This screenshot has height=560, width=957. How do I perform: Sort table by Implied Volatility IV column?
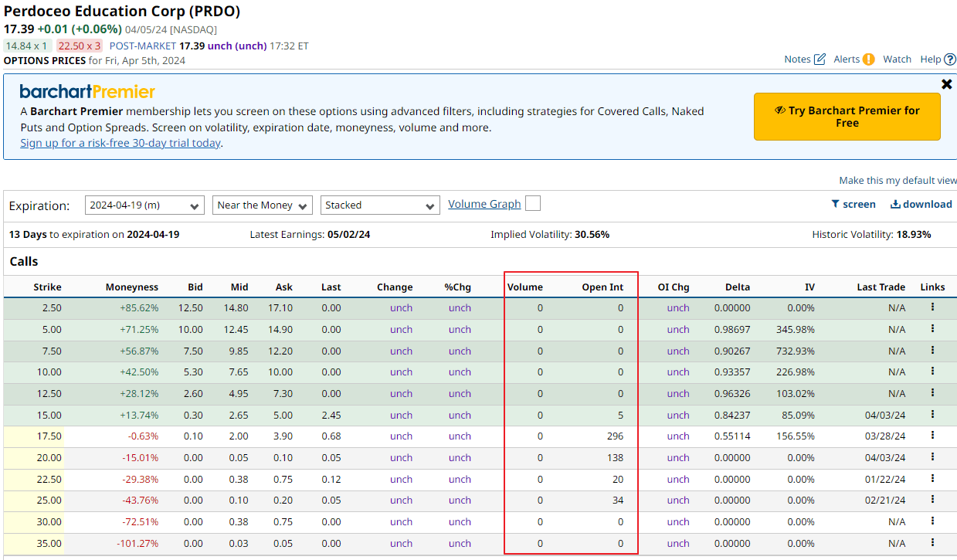pos(809,287)
